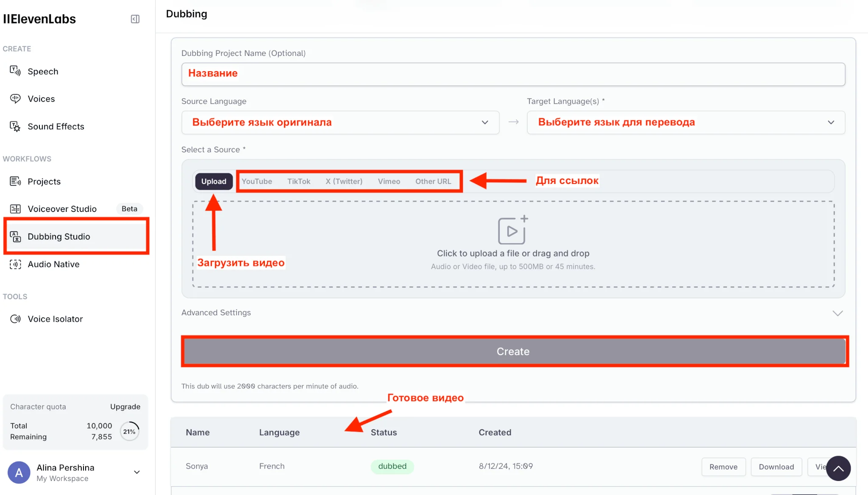Open Audio Native icon
The width and height of the screenshot is (868, 495).
point(15,264)
